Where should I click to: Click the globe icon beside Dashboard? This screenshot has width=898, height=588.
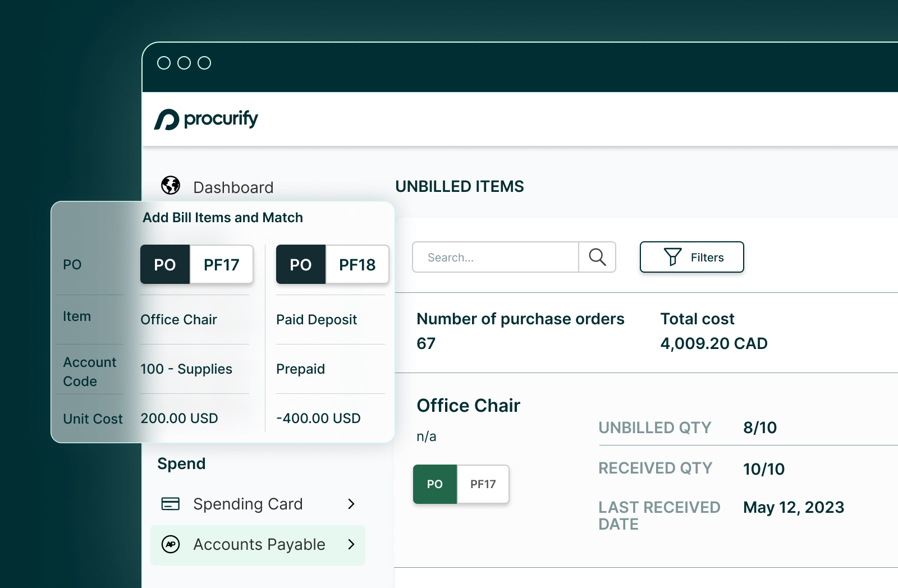[171, 186]
